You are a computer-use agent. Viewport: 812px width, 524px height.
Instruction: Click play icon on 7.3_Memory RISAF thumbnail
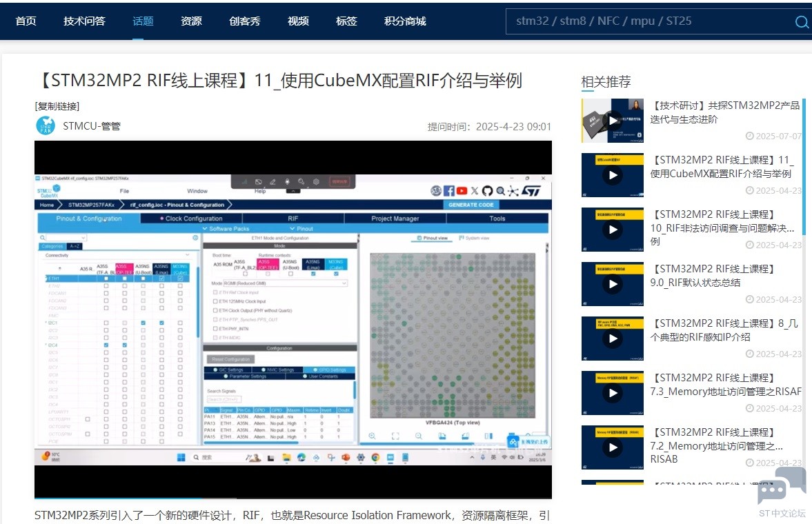point(613,393)
